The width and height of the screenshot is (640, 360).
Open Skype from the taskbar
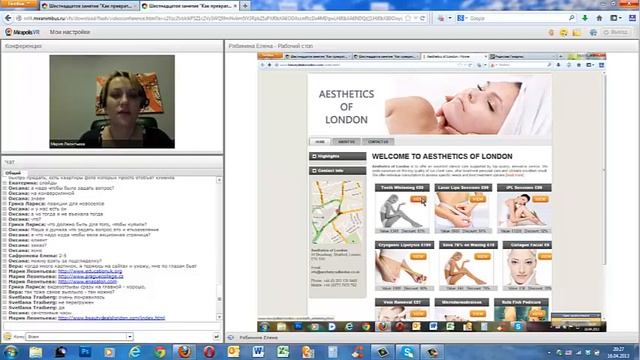(407, 352)
